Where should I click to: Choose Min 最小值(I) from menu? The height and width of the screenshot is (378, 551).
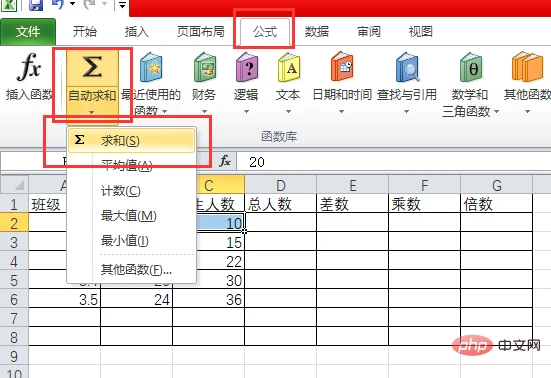tap(131, 241)
